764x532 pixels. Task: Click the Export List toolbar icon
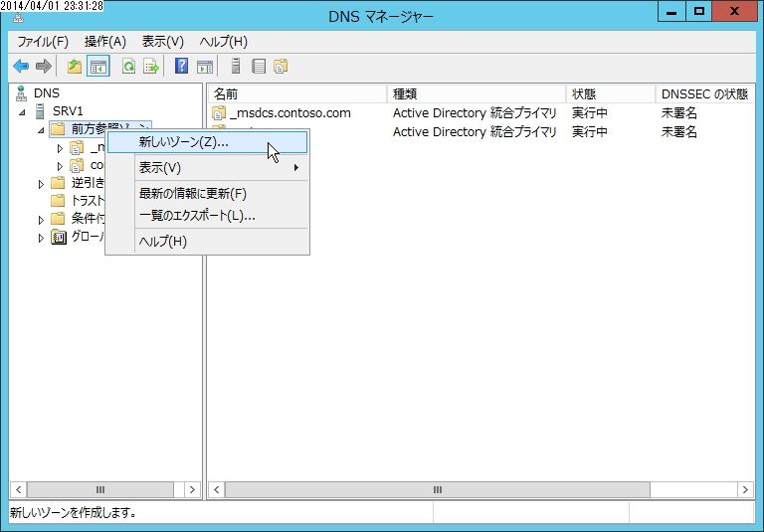pyautogui.click(x=151, y=66)
